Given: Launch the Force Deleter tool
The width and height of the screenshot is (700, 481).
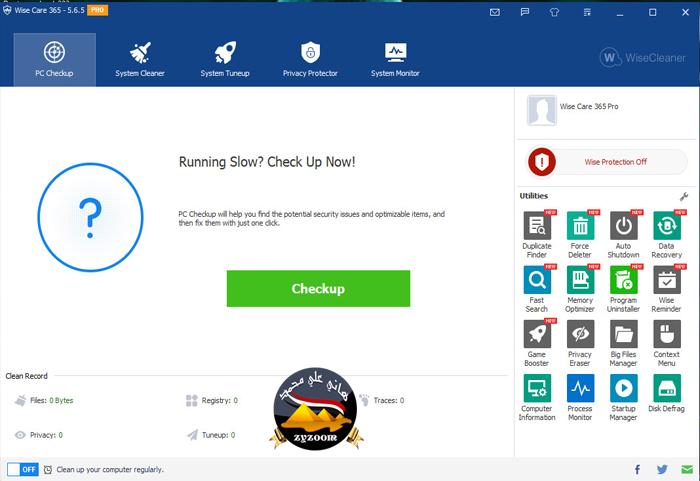Looking at the screenshot, I should coord(580,234).
